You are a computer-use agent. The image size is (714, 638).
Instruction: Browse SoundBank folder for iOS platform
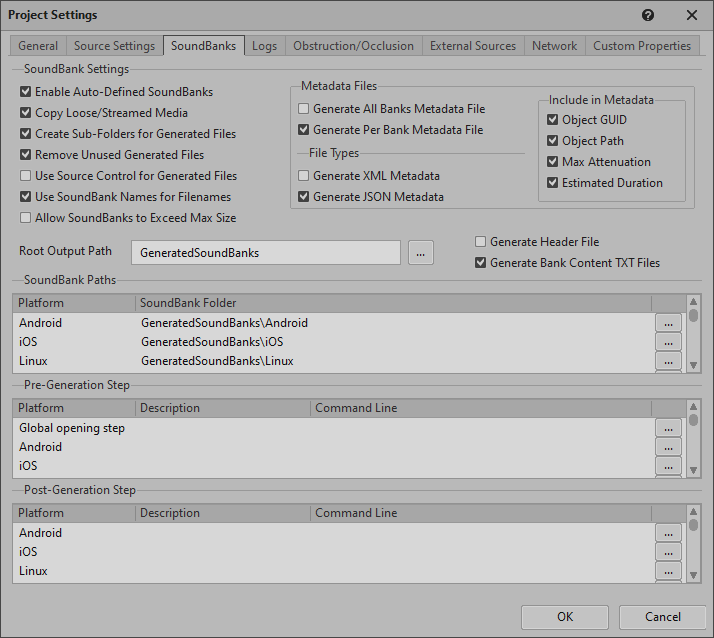668,342
